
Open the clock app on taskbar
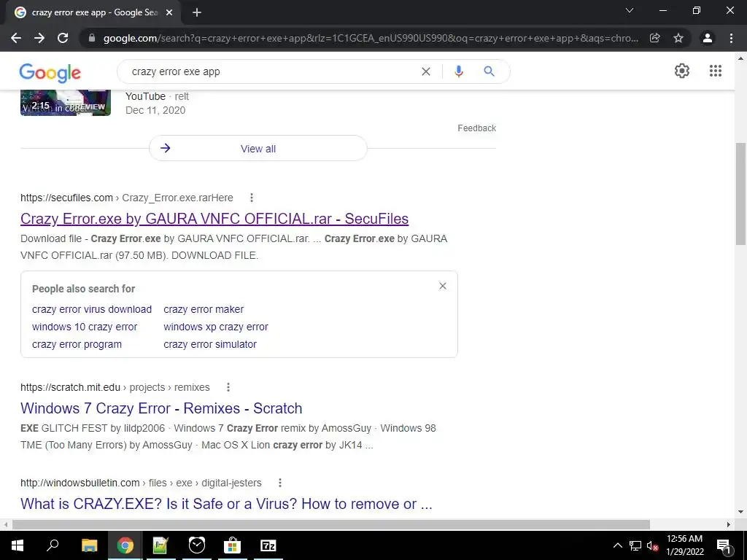(197, 545)
